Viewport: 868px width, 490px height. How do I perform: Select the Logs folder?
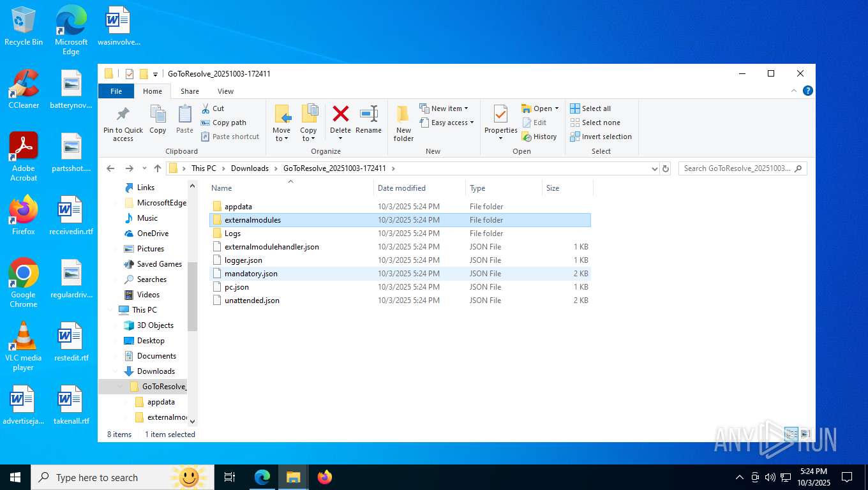[400, 234]
